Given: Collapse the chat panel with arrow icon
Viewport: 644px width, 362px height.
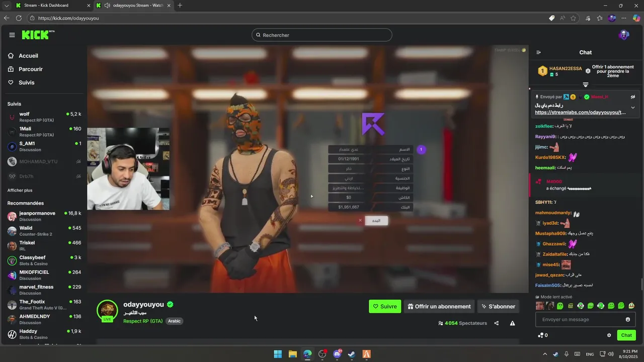Looking at the screenshot, I should click(x=538, y=52).
